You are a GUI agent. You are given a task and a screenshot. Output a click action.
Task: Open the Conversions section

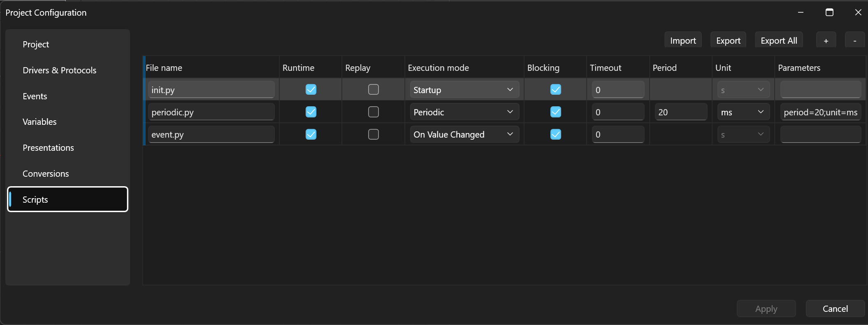(x=68, y=174)
